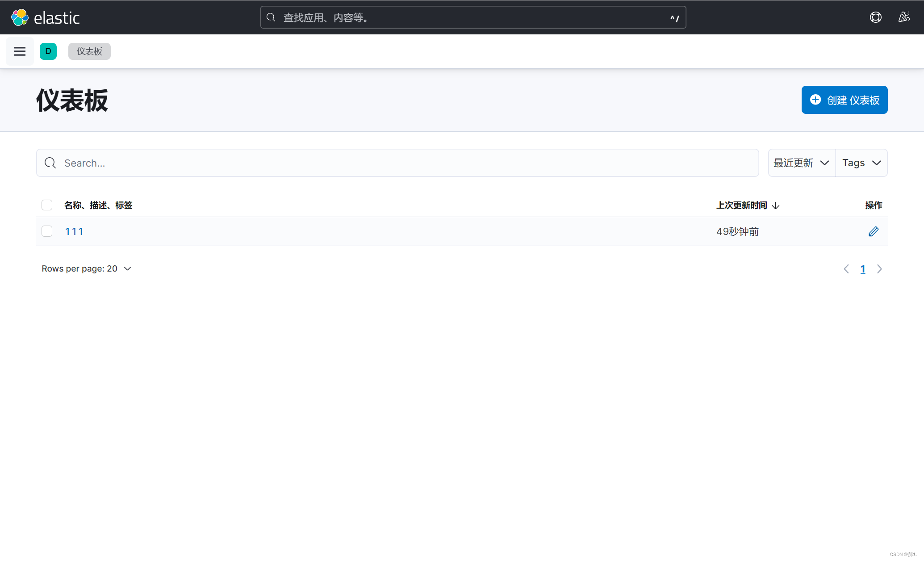Open the dashboard named 111
This screenshot has height=561, width=924.
(74, 231)
